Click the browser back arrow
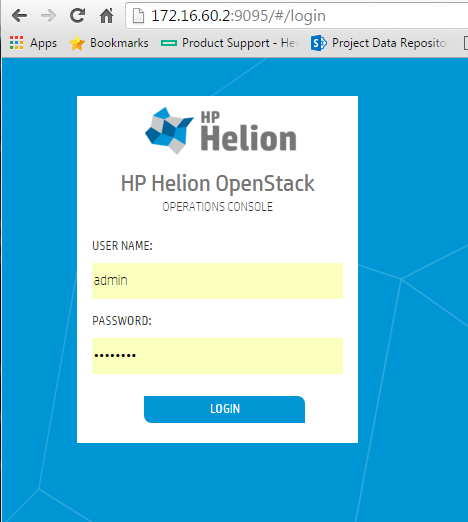 tap(19, 16)
